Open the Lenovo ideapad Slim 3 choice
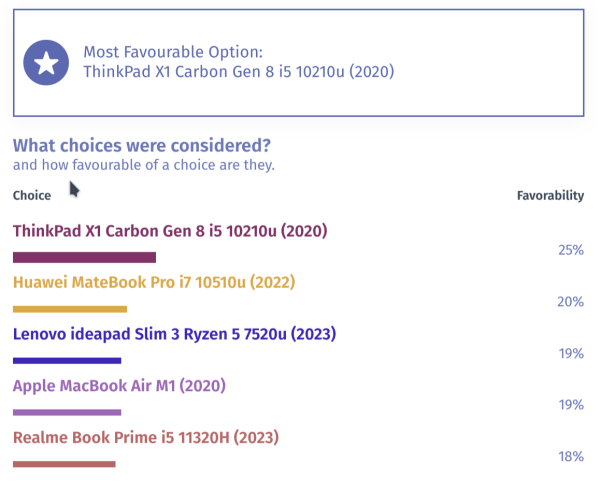600x492 pixels. click(x=174, y=334)
